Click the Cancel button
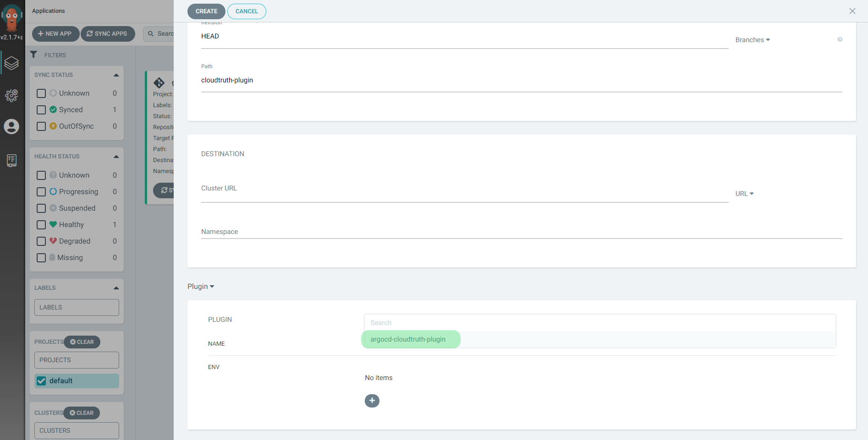 click(x=247, y=11)
